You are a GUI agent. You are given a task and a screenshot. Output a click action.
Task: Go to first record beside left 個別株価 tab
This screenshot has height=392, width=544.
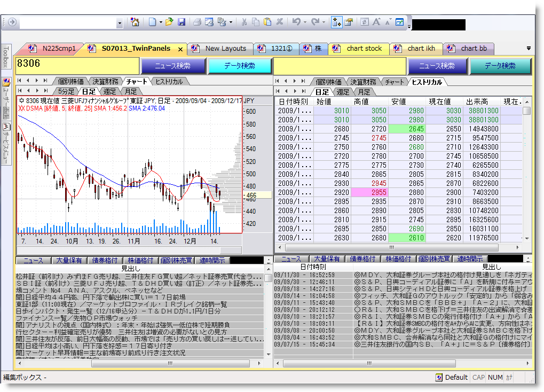tap(19, 81)
